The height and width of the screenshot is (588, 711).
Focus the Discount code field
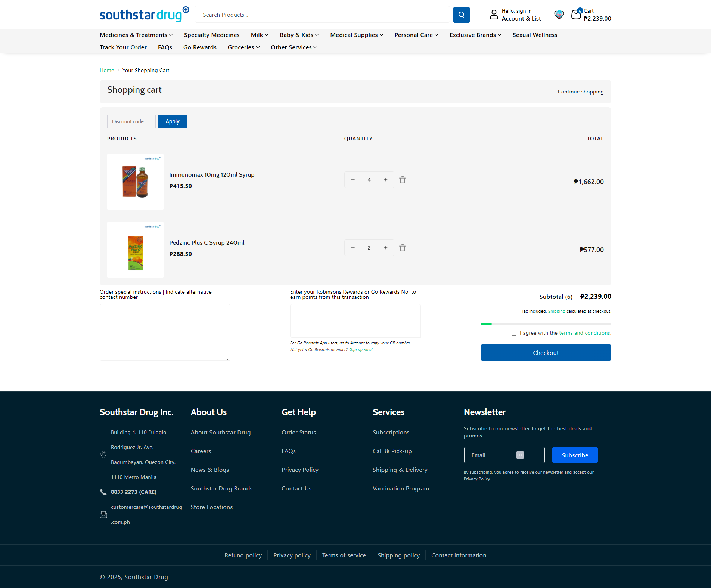131,121
